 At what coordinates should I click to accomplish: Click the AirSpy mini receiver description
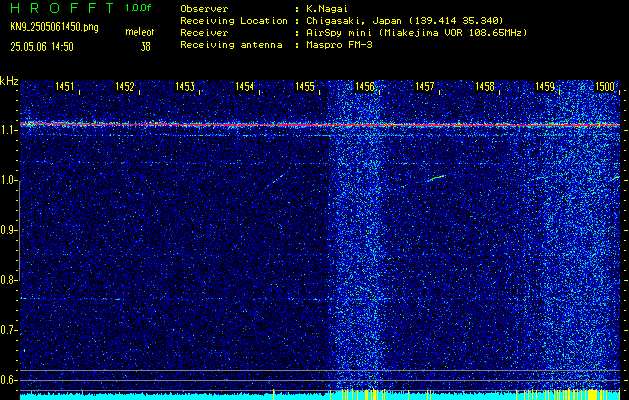click(417, 32)
